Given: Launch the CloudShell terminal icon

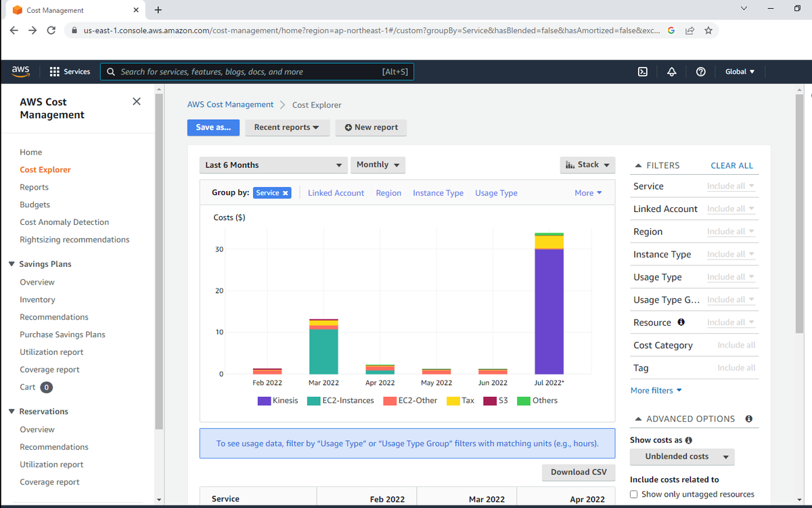Looking at the screenshot, I should click(643, 72).
